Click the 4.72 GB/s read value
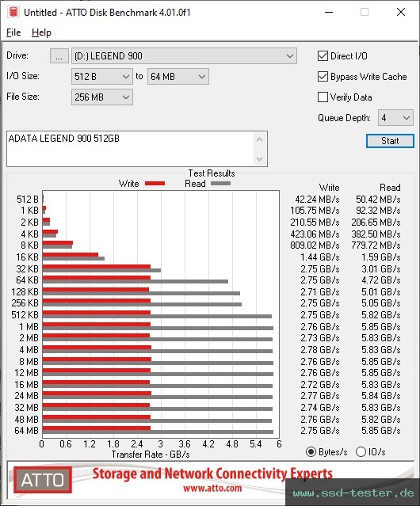Image resolution: width=420 pixels, height=506 pixels. click(381, 280)
